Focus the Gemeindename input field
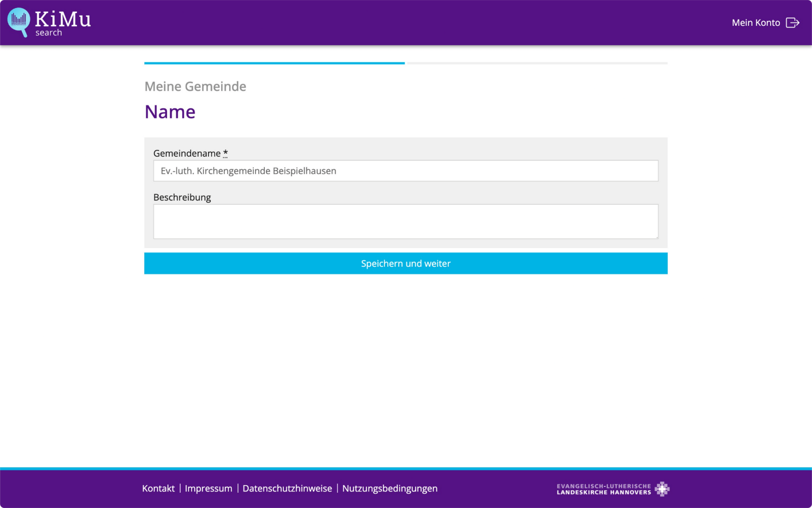The image size is (812, 508). 406,171
